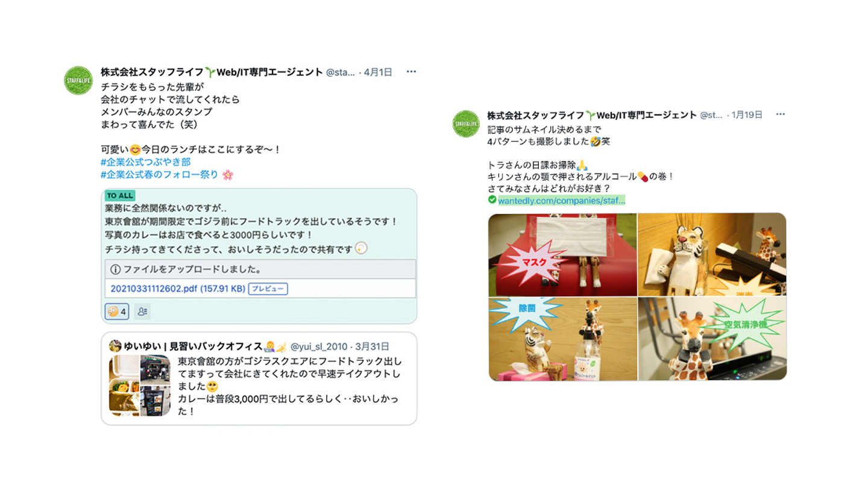Click the info icon beside the file-uploaded message

pos(115,269)
